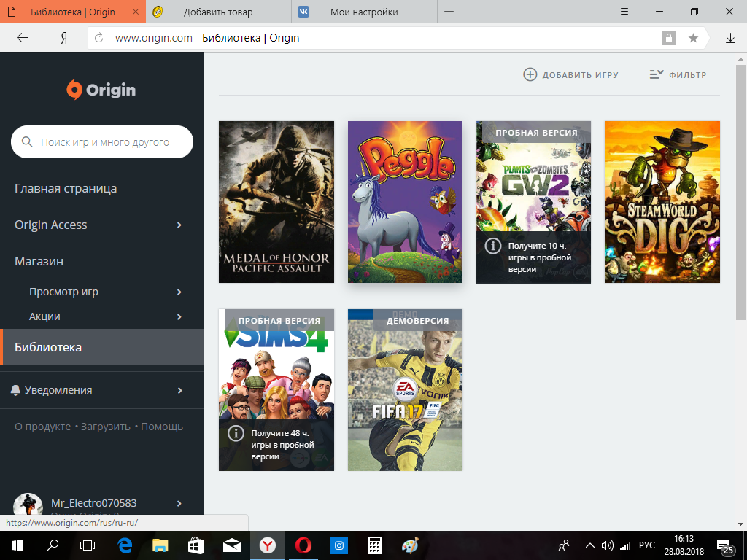Open Calculator from taskbar
This screenshot has height=560, width=747.
(375, 545)
